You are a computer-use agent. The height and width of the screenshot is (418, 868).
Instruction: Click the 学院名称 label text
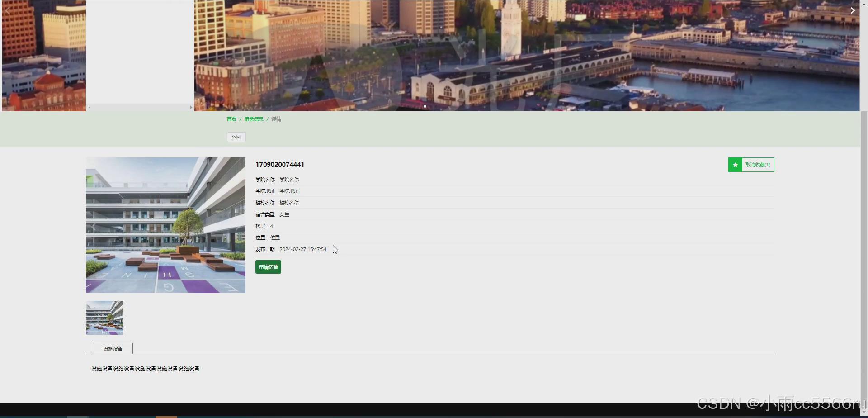(265, 180)
